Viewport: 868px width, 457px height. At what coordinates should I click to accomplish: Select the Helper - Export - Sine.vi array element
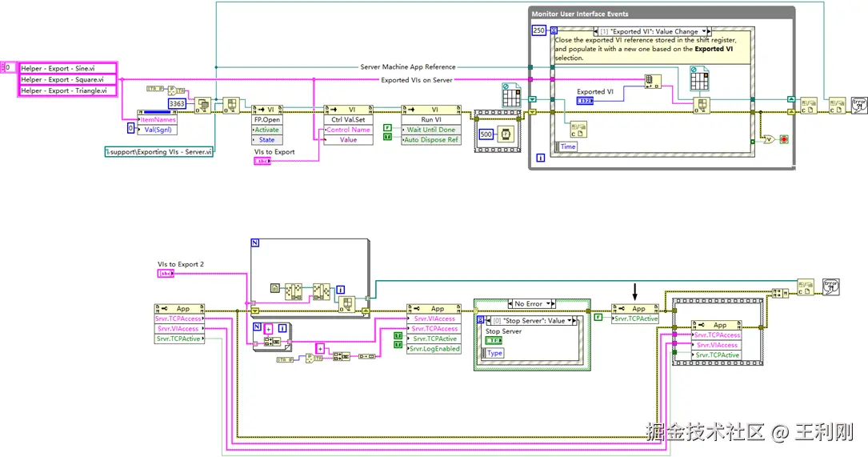pos(67,68)
